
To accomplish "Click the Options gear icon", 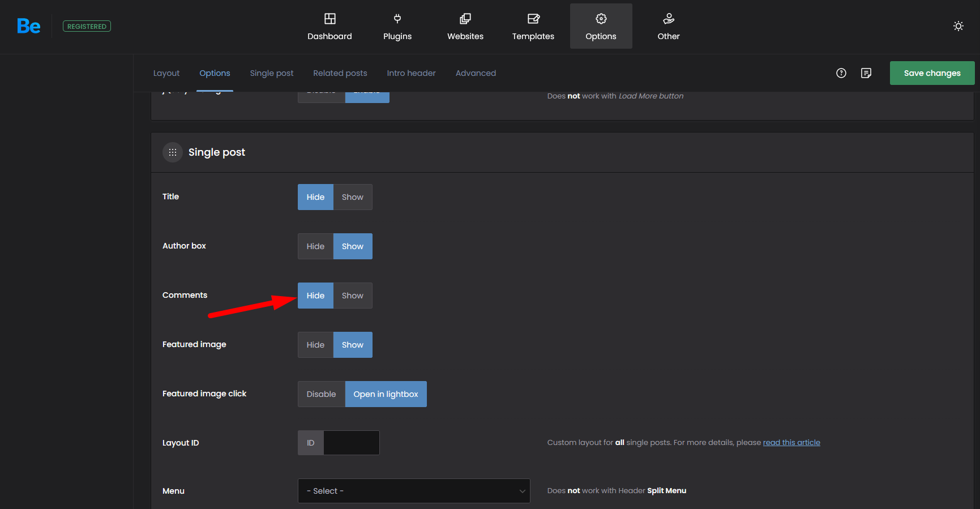I will click(601, 19).
